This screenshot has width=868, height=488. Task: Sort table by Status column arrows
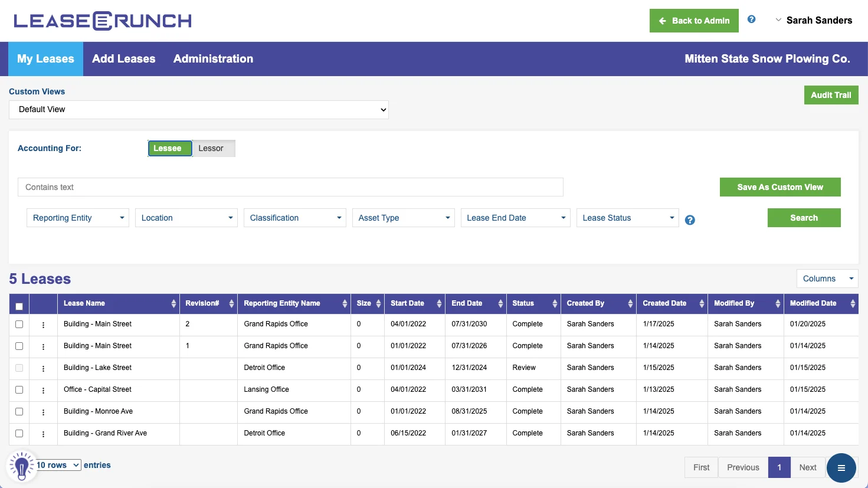point(555,303)
